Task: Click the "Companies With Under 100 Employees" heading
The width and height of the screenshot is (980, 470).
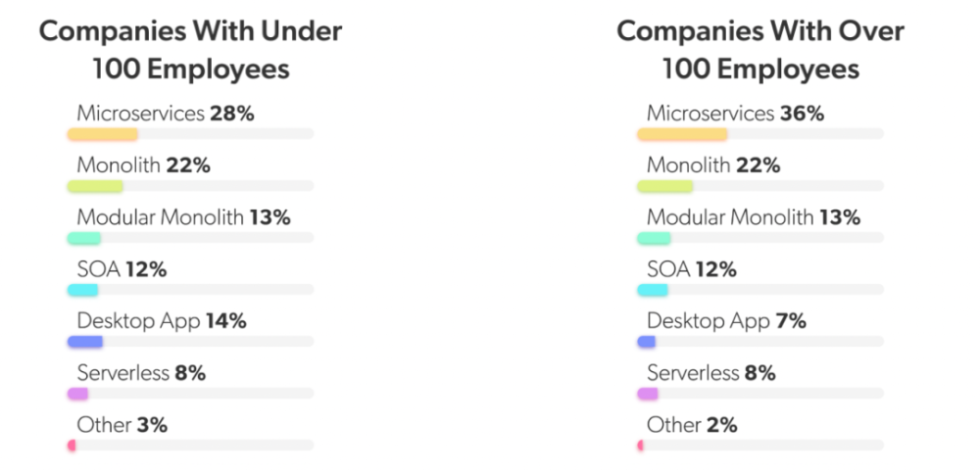Action: point(190,50)
